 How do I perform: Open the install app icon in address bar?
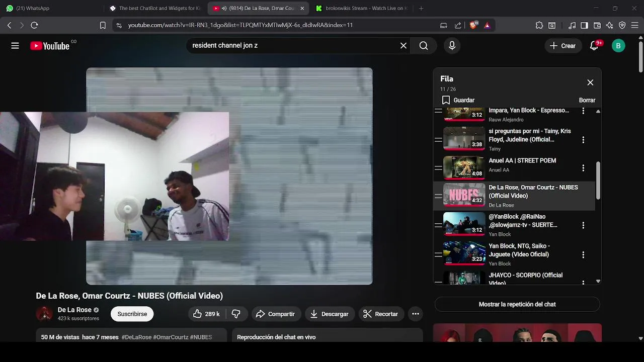pyautogui.click(x=444, y=25)
